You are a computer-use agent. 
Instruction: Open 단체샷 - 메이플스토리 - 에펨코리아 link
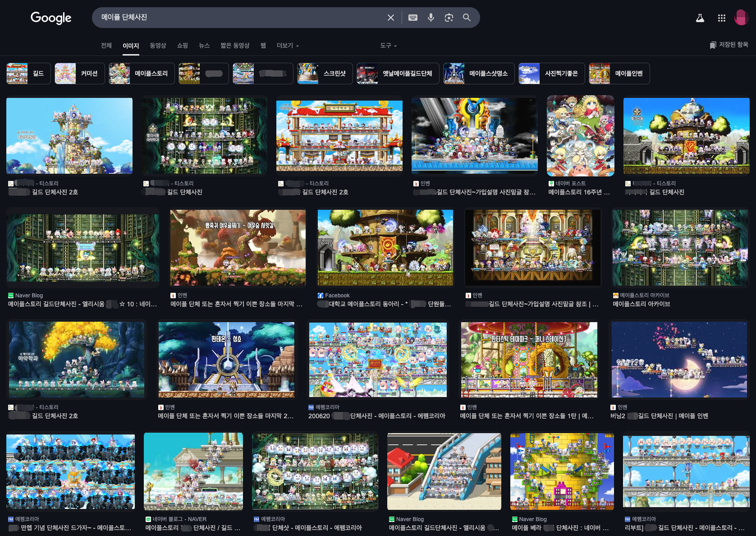(308, 528)
